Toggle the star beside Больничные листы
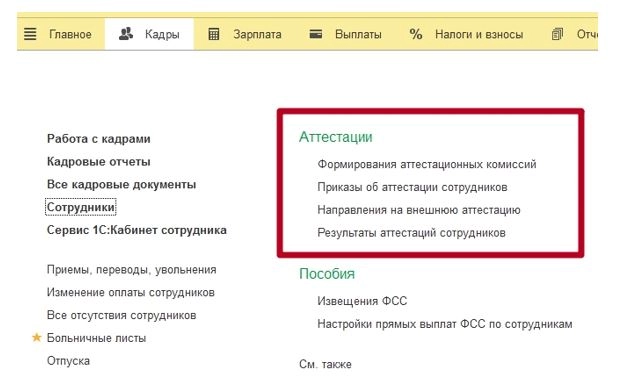 pos(37,337)
